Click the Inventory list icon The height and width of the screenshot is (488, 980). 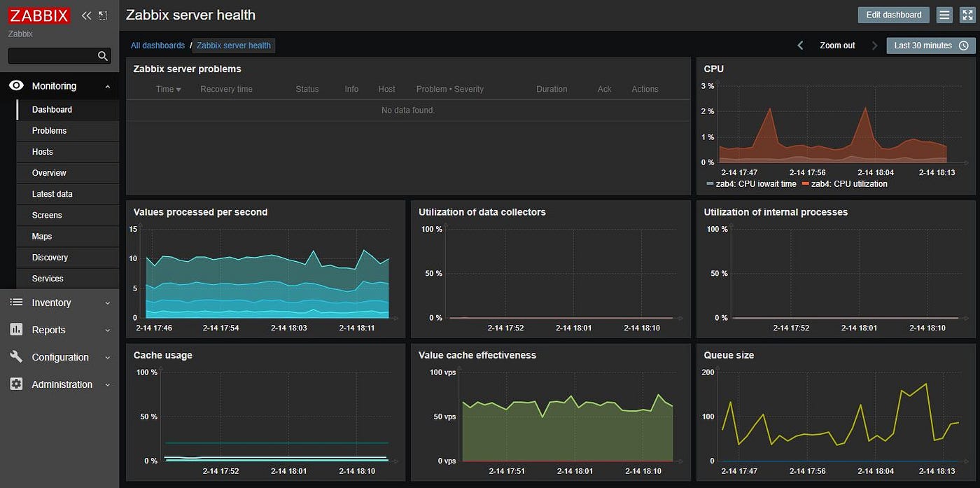(x=16, y=302)
